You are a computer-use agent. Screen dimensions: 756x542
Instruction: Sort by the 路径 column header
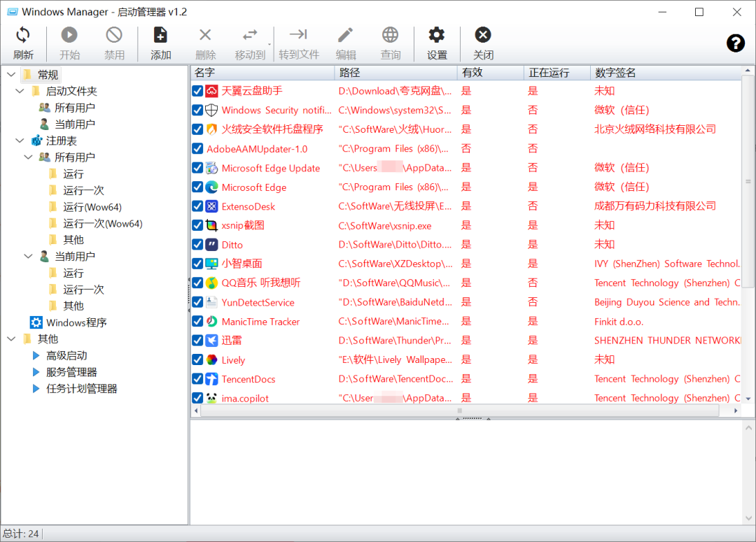395,73
